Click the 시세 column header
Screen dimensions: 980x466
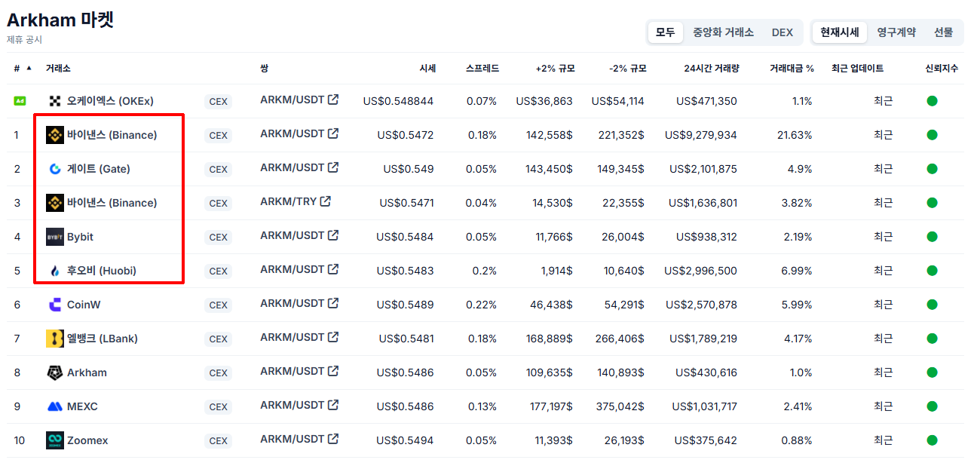pos(427,68)
